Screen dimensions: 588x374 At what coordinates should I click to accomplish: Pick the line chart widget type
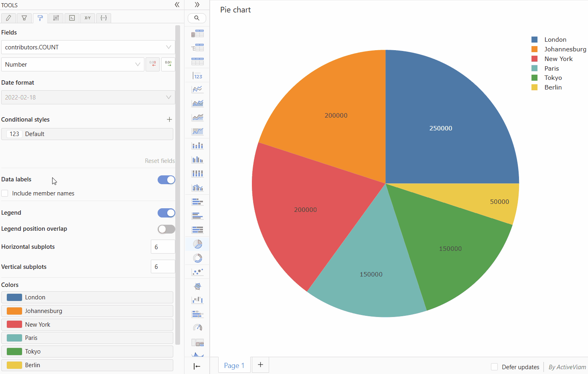(197, 89)
